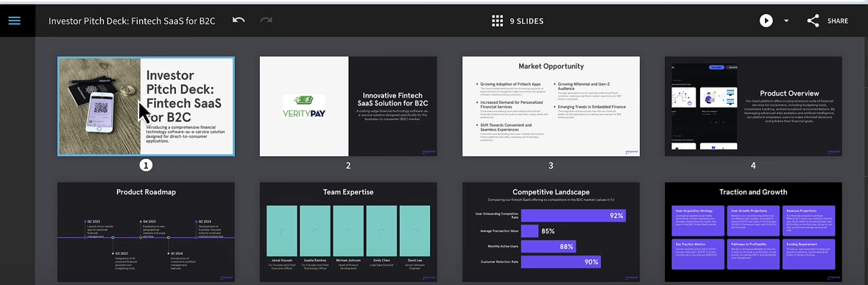
Task: Click User Growth Projections card
Action: tap(753, 220)
